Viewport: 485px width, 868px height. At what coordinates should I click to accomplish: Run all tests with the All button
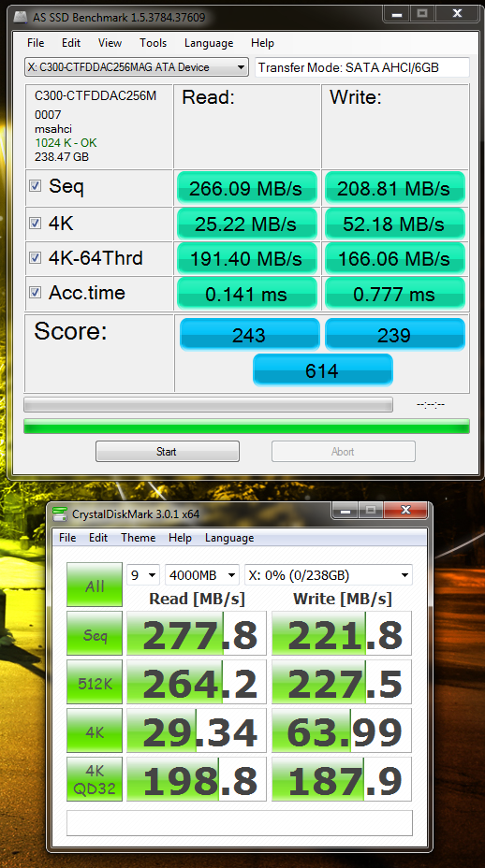click(x=95, y=586)
